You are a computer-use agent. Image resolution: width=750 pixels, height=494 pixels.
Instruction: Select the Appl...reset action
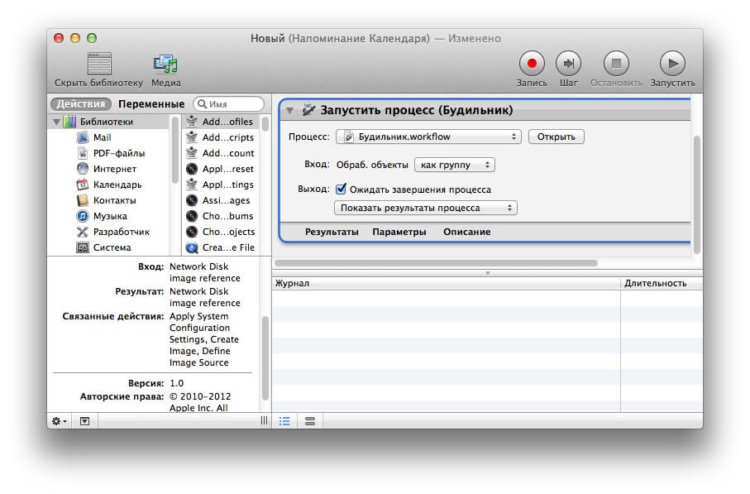tap(221, 169)
